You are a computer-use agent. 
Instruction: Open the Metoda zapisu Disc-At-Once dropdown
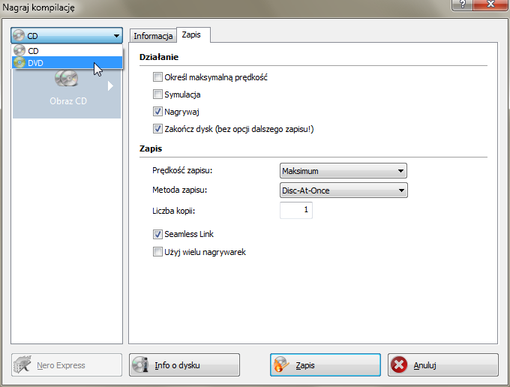click(343, 190)
